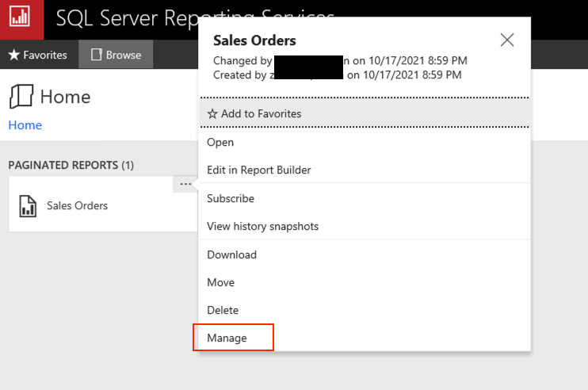This screenshot has width=588, height=390.
Task: Click the ellipsis on Sales Orders tile
Action: click(x=185, y=184)
